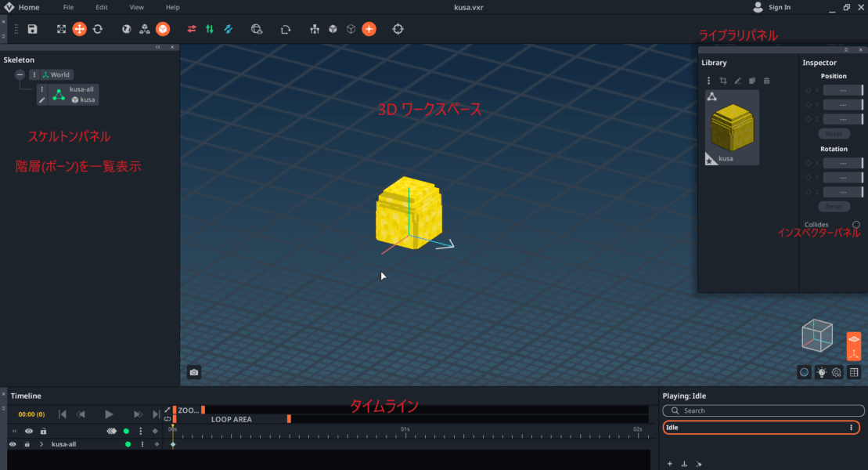
Task: Add a new animation with plus icon
Action: point(670,464)
